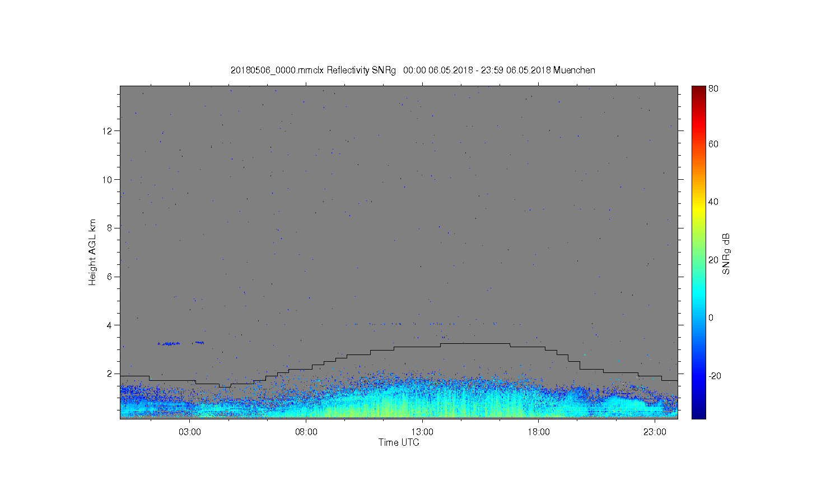Click the height tick label 12
This screenshot has height=504, width=840.
[107, 131]
